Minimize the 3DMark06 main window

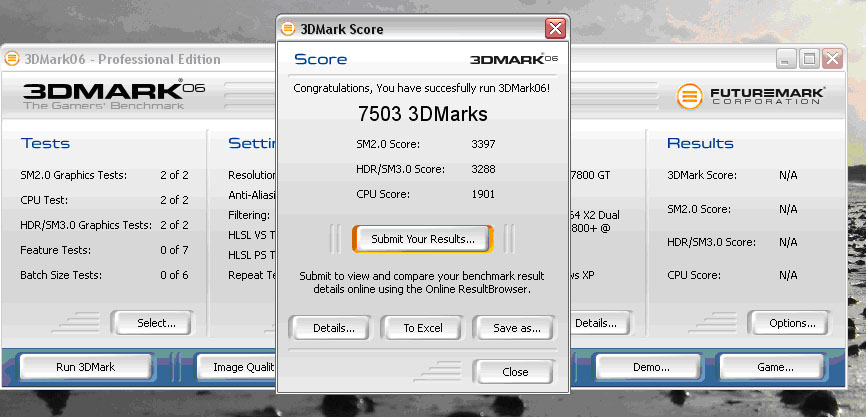click(786, 59)
